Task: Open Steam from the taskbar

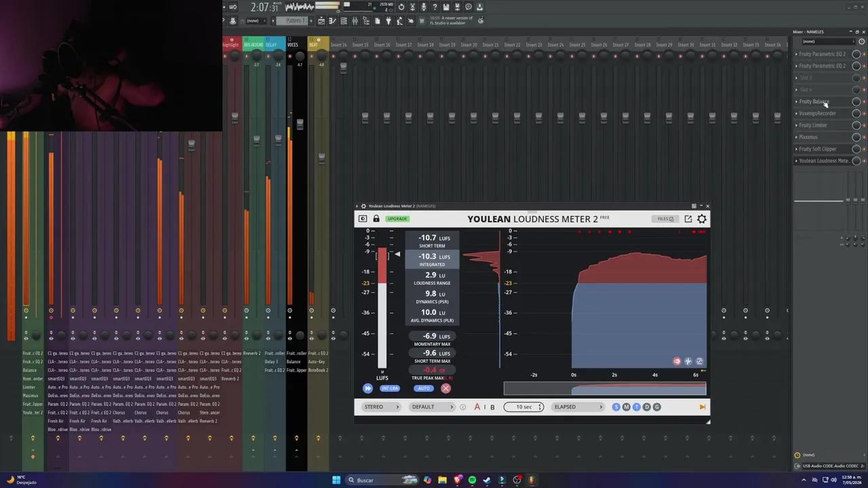Action: click(487, 480)
